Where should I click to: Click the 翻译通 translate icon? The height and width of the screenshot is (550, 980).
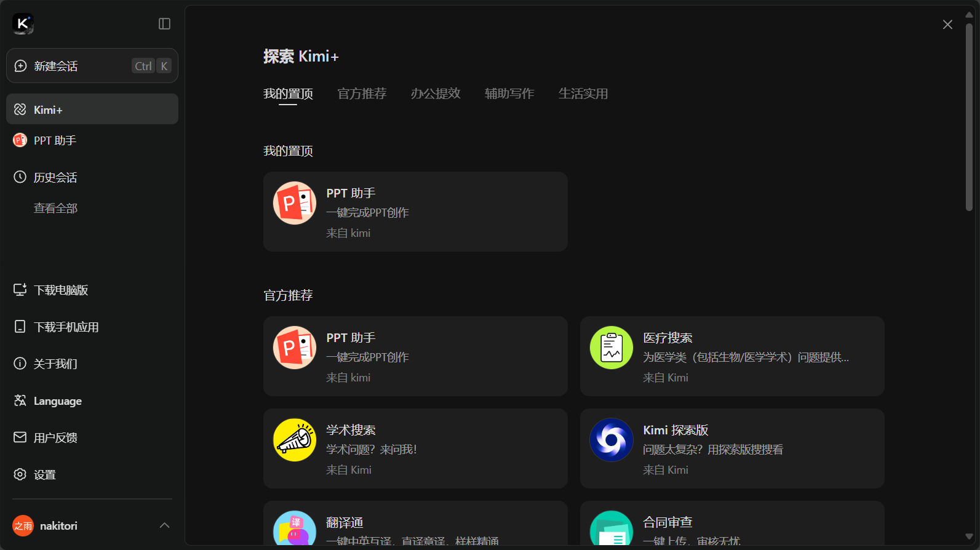click(x=295, y=528)
